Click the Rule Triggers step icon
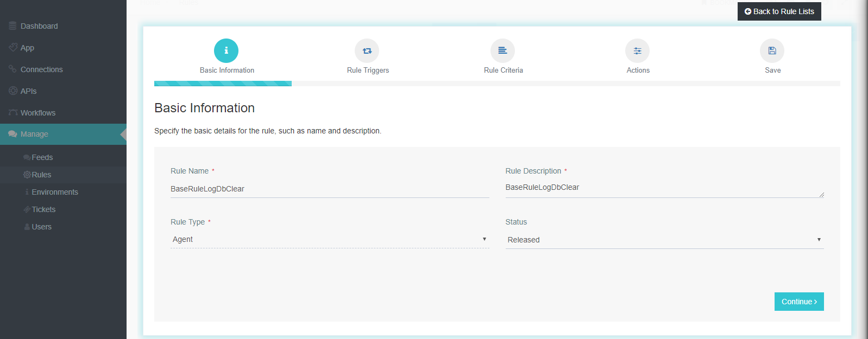The image size is (868, 339). [x=367, y=50]
